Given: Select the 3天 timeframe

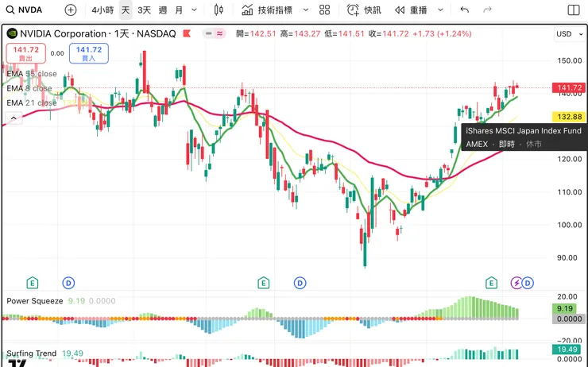Looking at the screenshot, I should [144, 10].
